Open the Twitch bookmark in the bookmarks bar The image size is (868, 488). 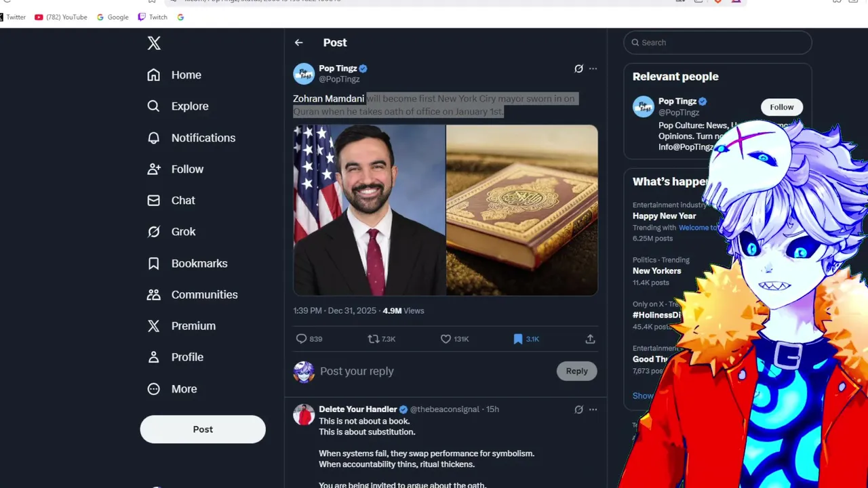point(153,17)
